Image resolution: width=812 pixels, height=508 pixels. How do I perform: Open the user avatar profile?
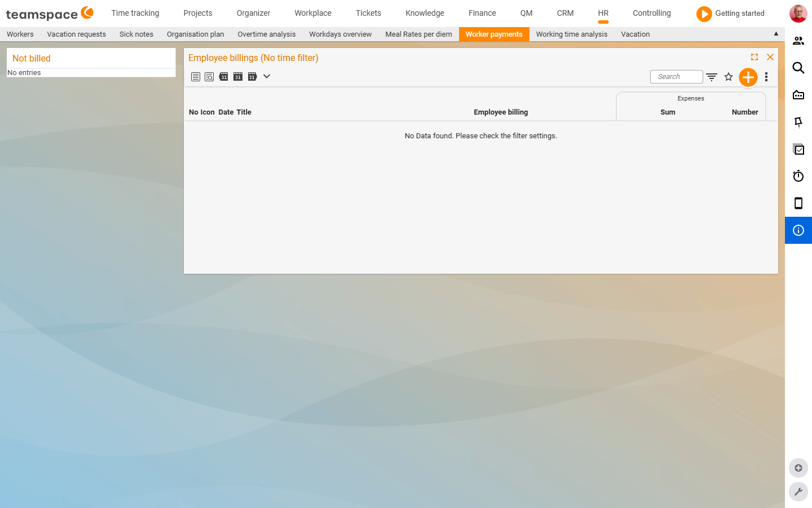(x=798, y=14)
